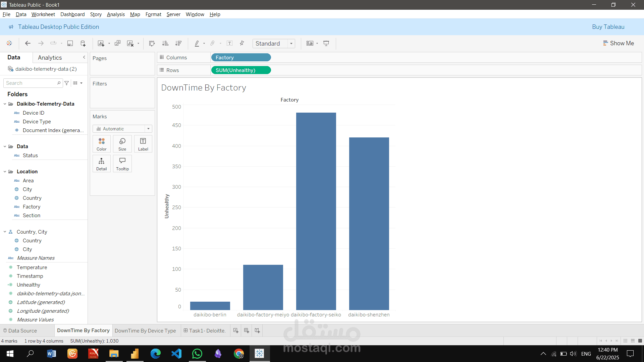Open WhatsApp from the taskbar
This screenshot has width=644, height=362.
[x=197, y=354]
